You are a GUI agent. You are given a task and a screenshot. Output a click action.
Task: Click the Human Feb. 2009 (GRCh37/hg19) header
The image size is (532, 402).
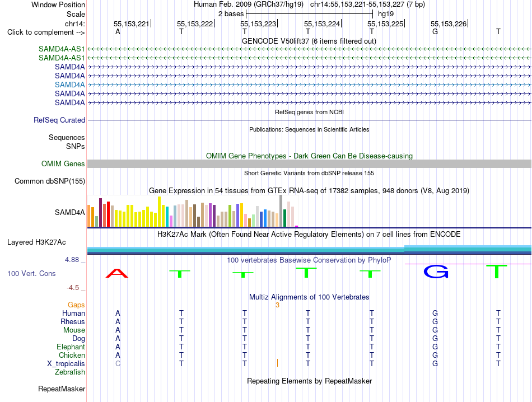coord(248,4)
